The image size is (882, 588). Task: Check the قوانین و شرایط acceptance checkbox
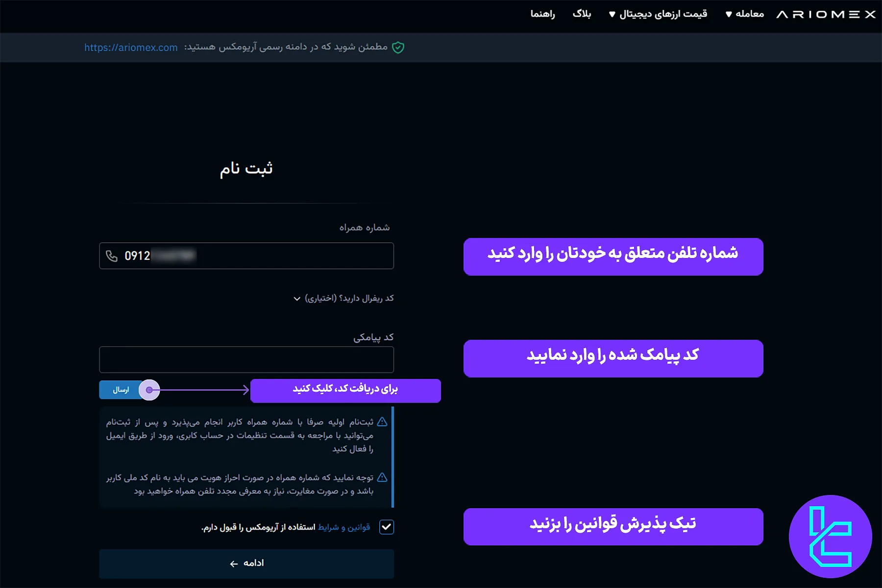(386, 527)
